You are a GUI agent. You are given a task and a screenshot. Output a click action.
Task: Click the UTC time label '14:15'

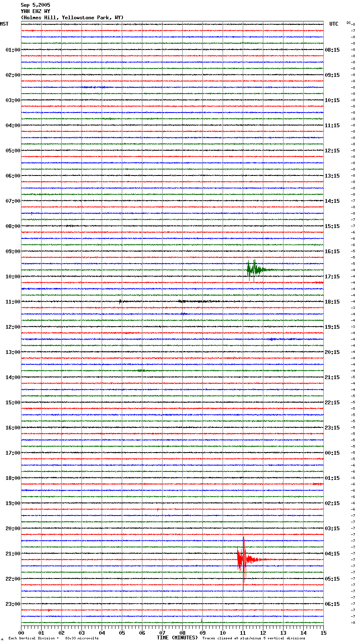tap(332, 201)
